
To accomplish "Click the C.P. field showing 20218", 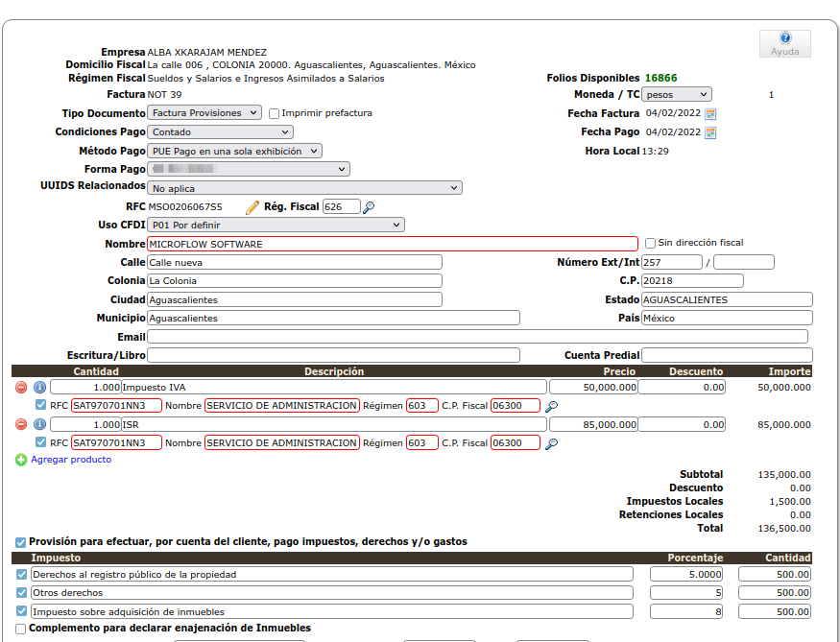I will 693,280.
